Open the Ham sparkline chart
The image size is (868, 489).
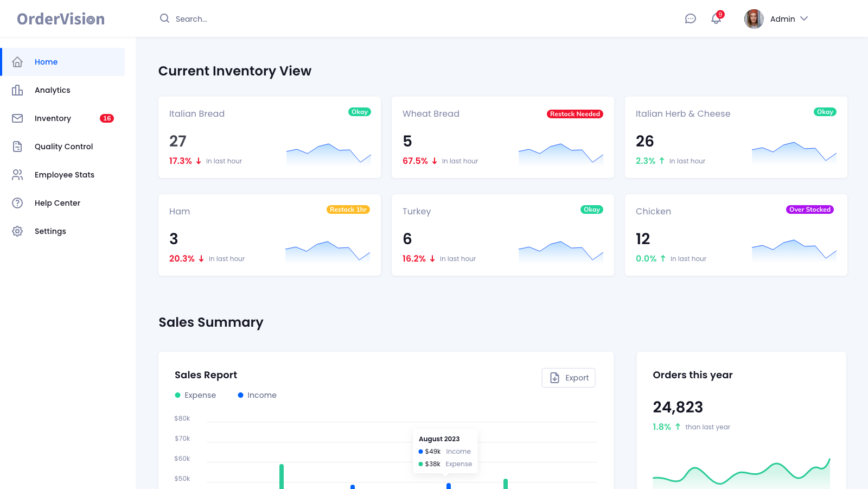pyautogui.click(x=328, y=252)
